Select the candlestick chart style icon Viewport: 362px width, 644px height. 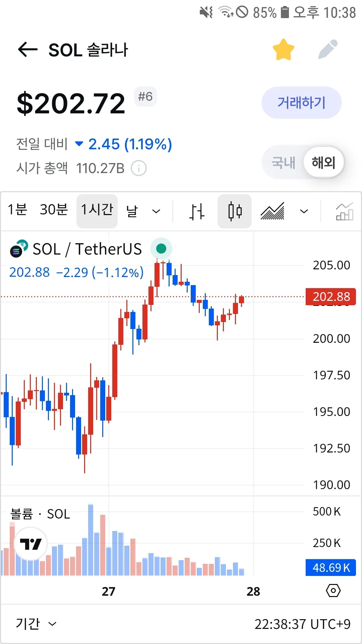click(x=235, y=211)
